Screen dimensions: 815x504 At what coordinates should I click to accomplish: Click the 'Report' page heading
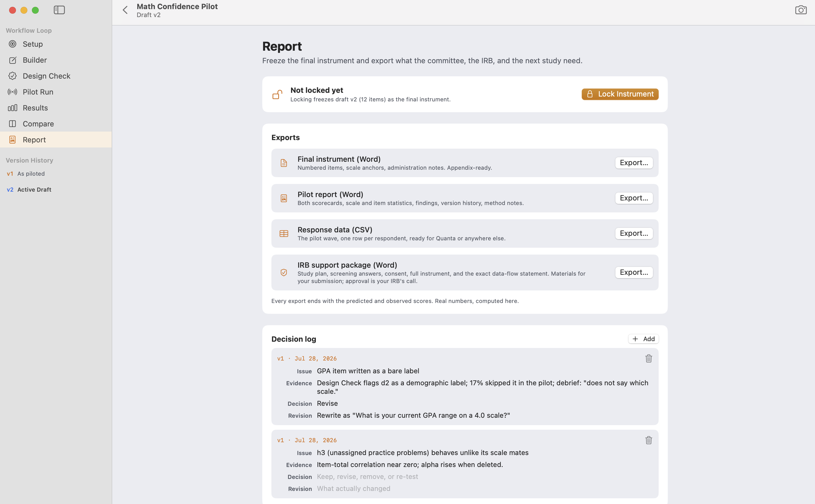click(x=282, y=46)
